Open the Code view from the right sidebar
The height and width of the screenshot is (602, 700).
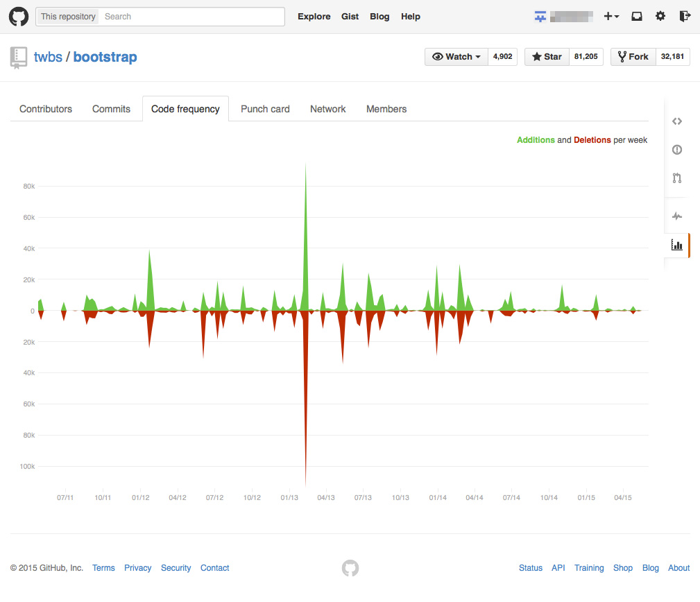click(676, 121)
